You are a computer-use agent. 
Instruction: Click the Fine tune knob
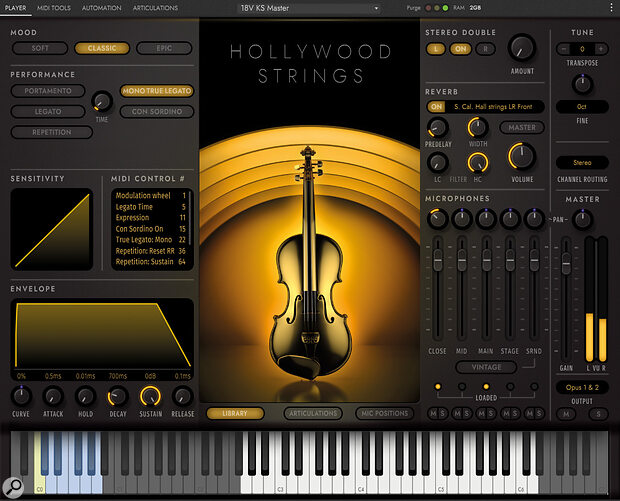(582, 84)
